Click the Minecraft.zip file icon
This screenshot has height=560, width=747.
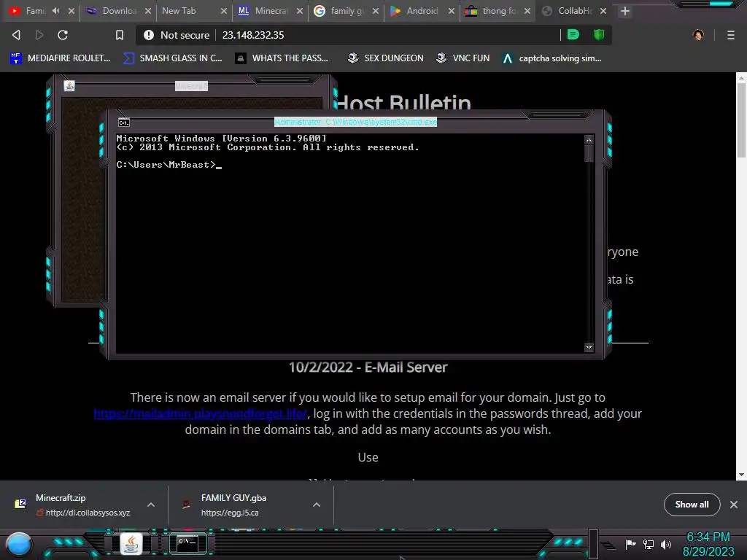[x=20, y=504]
